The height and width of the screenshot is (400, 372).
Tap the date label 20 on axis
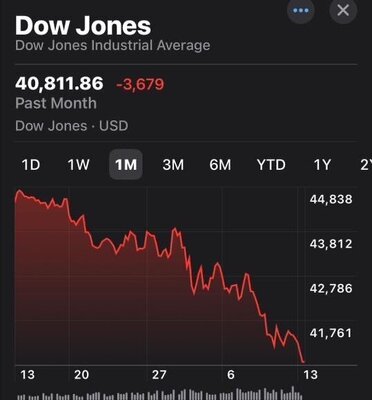[x=81, y=375]
